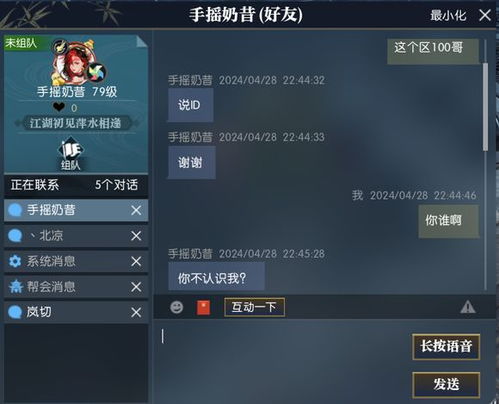Image resolution: width=499 pixels, height=404 pixels.
Task: Click 最小化 to minimize chat window
Action: point(448,15)
